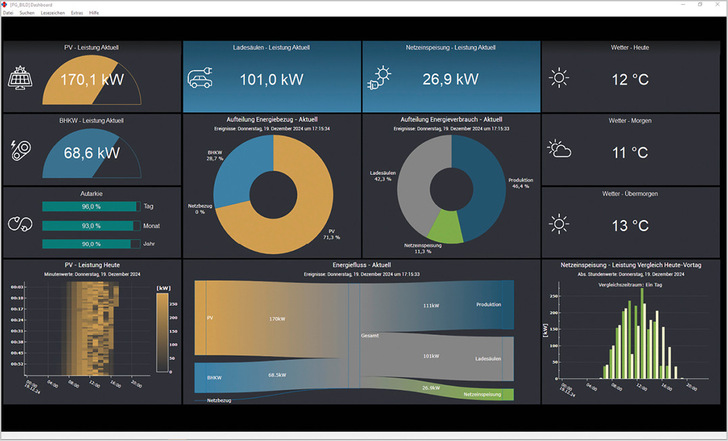Click the Autarkie Tag progress bar
728x441 pixels.
(x=87, y=206)
